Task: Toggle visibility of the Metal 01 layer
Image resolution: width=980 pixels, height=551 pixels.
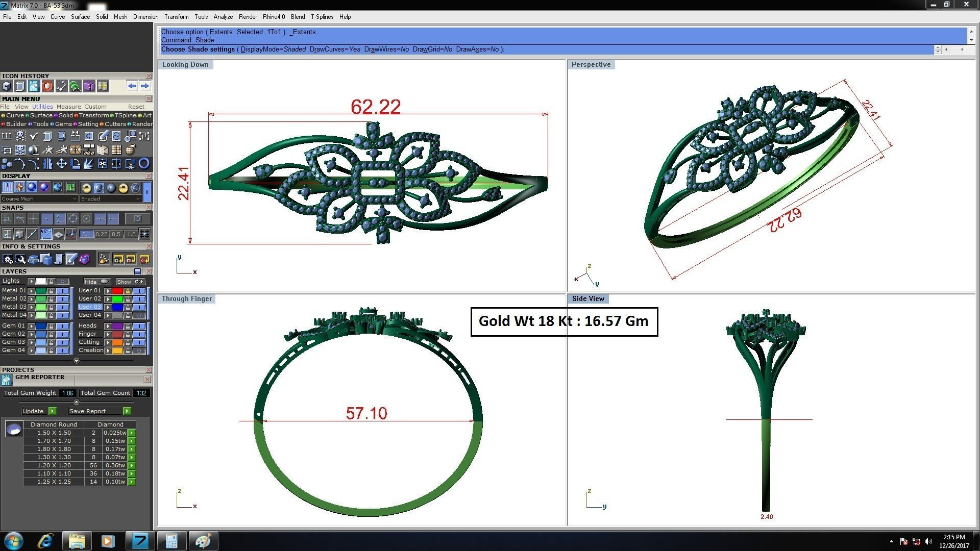Action: (x=62, y=291)
